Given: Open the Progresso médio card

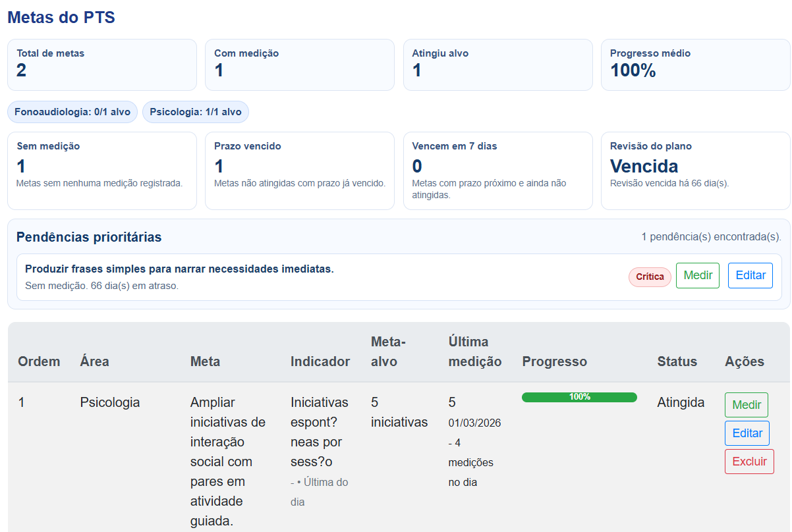Looking at the screenshot, I should 696,65.
